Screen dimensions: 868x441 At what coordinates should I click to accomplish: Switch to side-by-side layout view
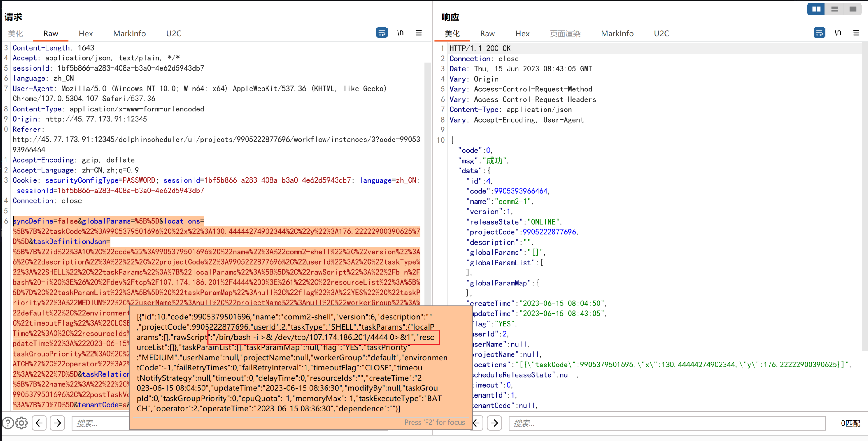[x=816, y=9]
